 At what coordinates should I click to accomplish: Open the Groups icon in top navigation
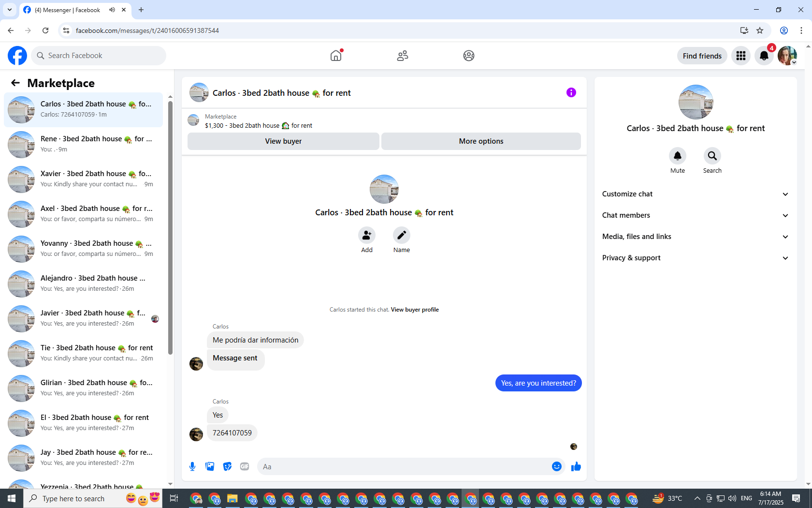469,56
